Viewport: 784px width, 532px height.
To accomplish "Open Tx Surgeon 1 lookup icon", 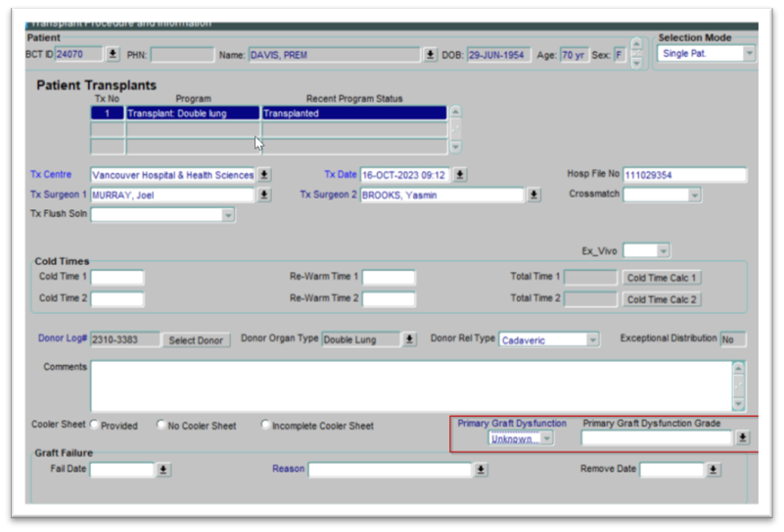I will 264,195.
